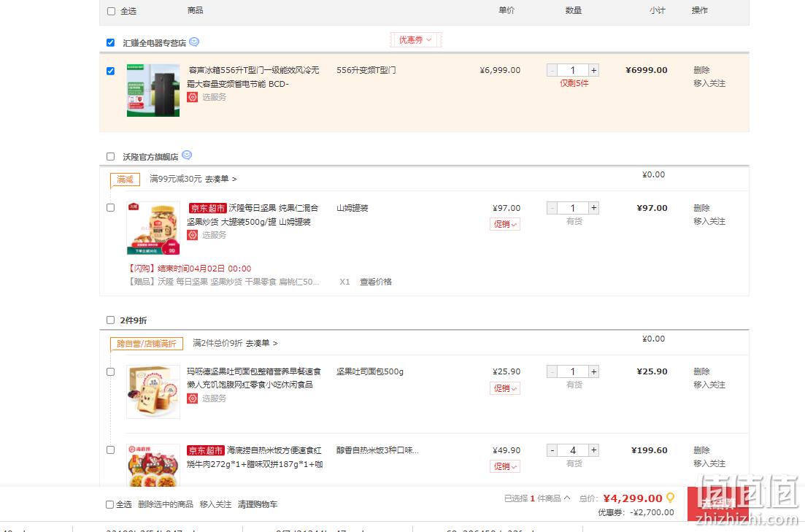Uncheck the 汇赚全电器专营店 store checkbox

(x=110, y=42)
